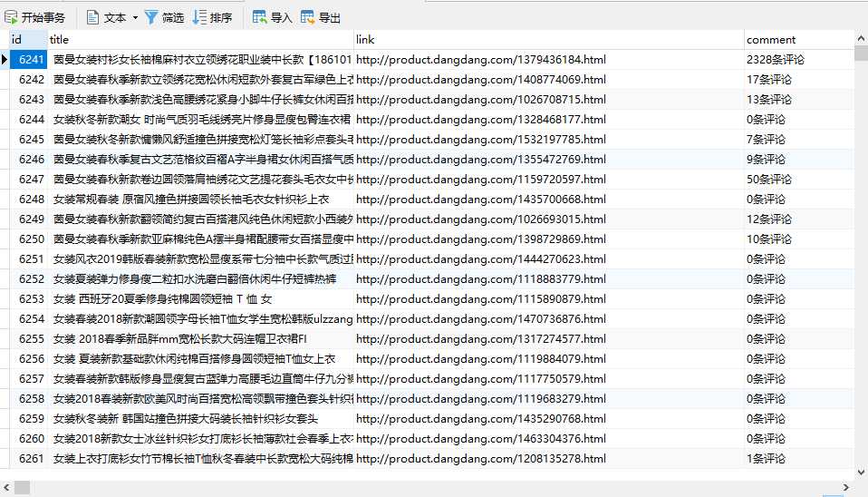Click the horizontal scrollbar right arrow
The width and height of the screenshot is (868, 497).
coord(846,487)
